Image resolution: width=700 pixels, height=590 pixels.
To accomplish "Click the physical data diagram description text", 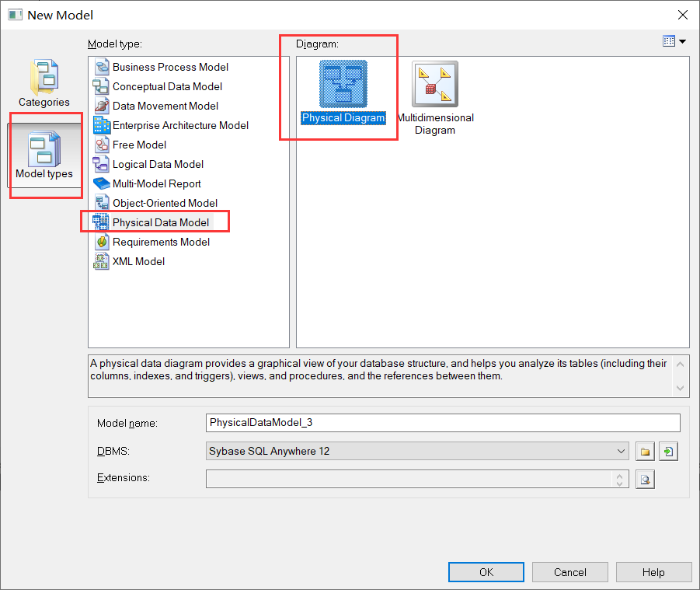I will click(378, 370).
